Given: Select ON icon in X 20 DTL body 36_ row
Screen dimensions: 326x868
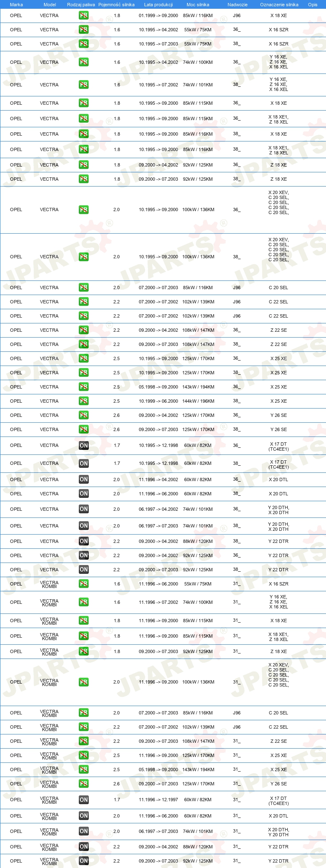Looking at the screenshot, I should click(83, 479).
